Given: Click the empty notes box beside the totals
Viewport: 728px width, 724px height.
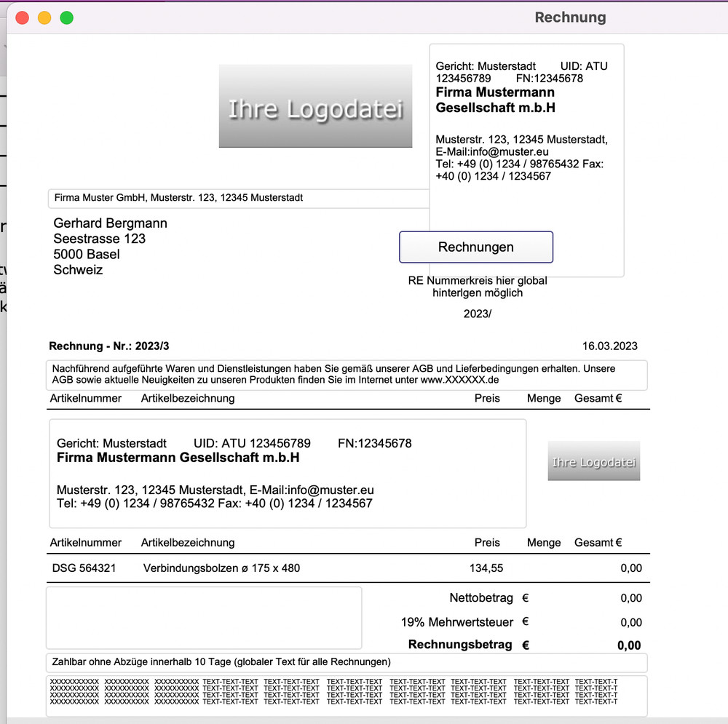Looking at the screenshot, I should pos(204,618).
